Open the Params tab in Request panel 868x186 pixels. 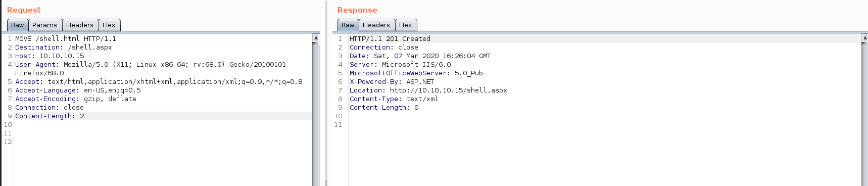pyautogui.click(x=44, y=25)
